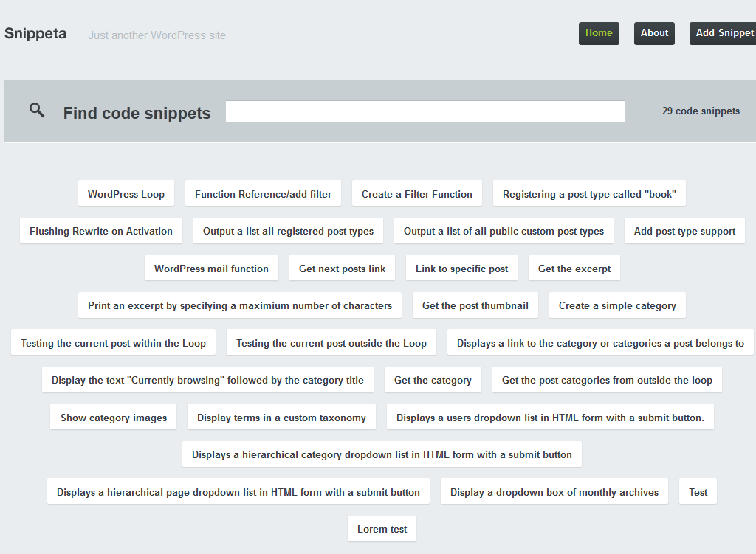Open the WordPress Loop snippet
Viewport: 756px width, 554px height.
coord(126,194)
